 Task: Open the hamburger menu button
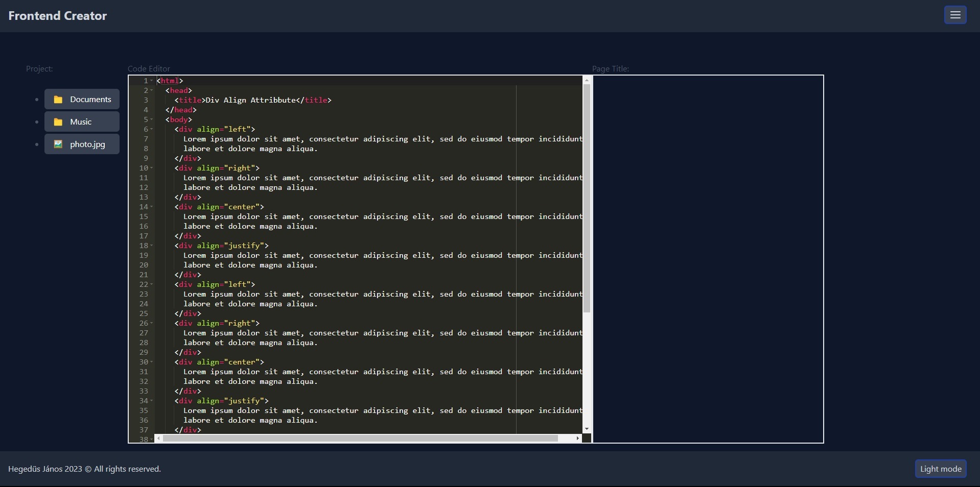pos(955,15)
